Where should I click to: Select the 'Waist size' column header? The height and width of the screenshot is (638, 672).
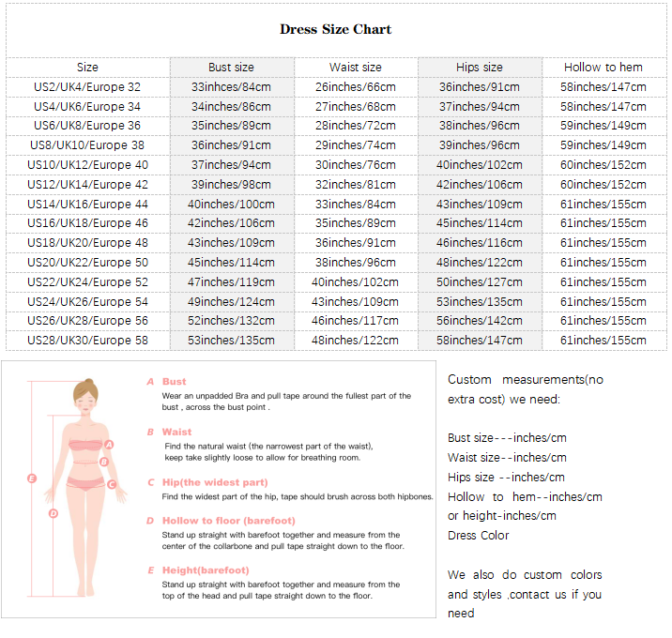click(355, 68)
